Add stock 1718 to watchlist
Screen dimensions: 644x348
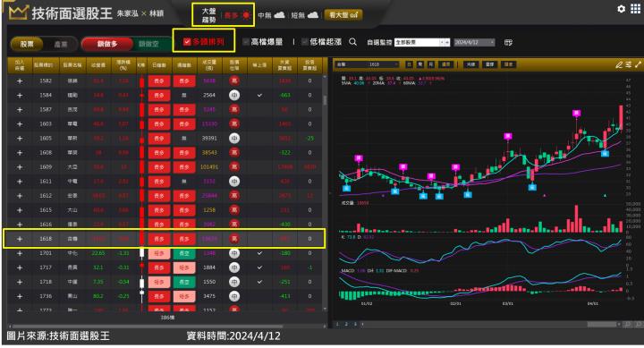click(20, 282)
